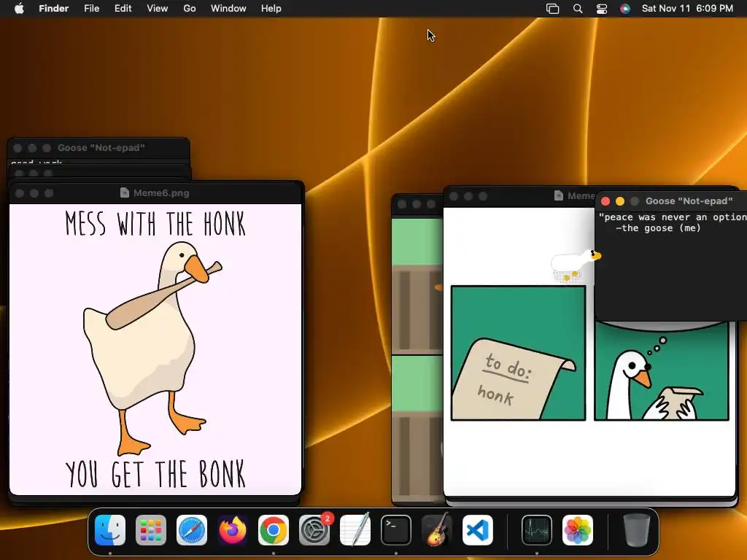747x560 pixels.
Task: Click the background Goose Not-epad title bar
Action: click(98, 148)
